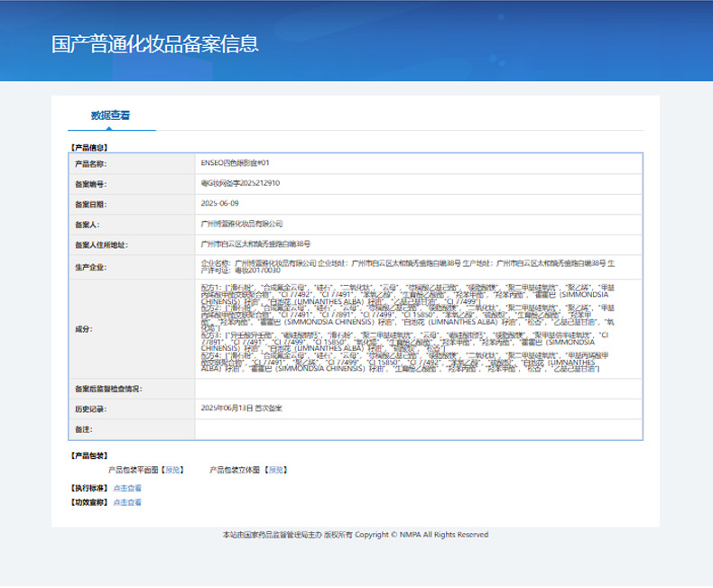
Task: Click the NMPA copyright footer text
Action: tap(356, 535)
